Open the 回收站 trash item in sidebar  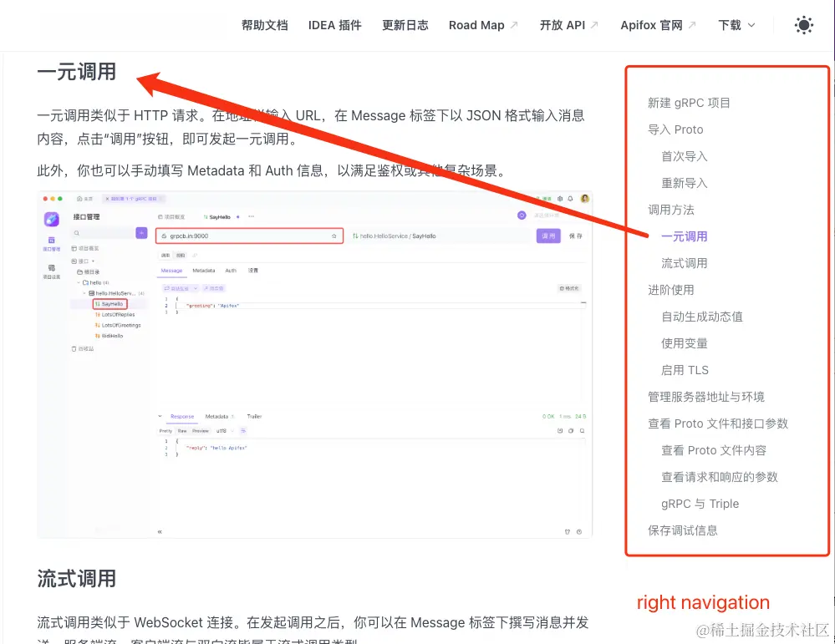point(83,349)
